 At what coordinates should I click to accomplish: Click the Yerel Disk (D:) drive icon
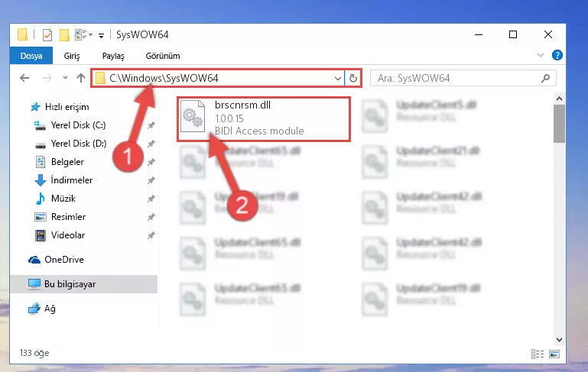[40, 144]
